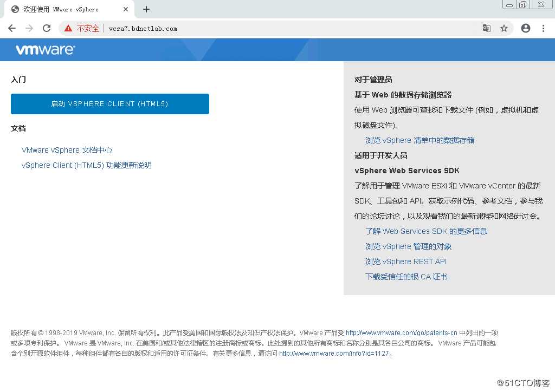Open a new browser tab
The width and height of the screenshot is (555, 392).
coord(146,10)
